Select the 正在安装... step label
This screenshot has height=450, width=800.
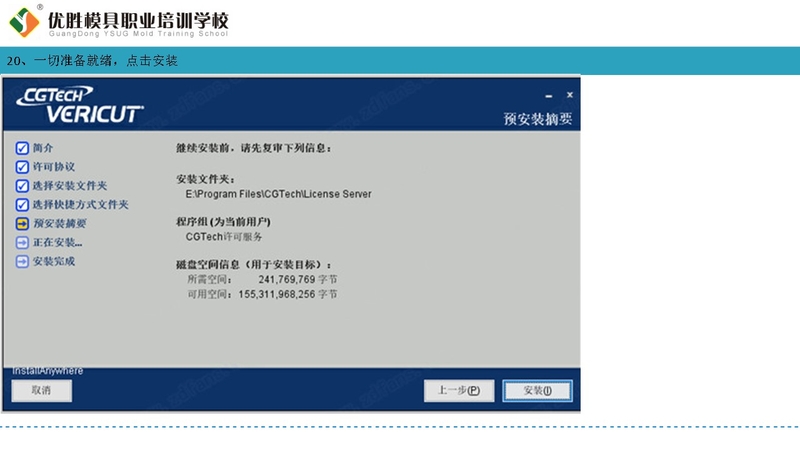(x=58, y=242)
